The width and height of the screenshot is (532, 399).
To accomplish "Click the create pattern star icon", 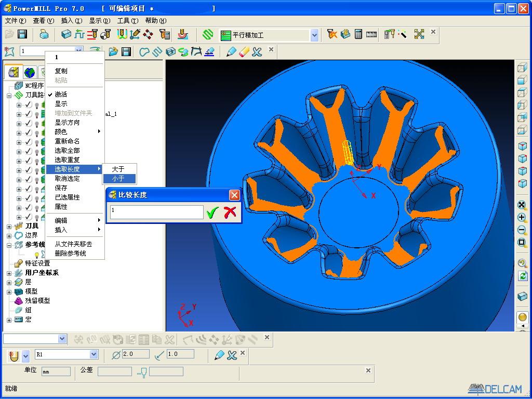I will pos(9,51).
